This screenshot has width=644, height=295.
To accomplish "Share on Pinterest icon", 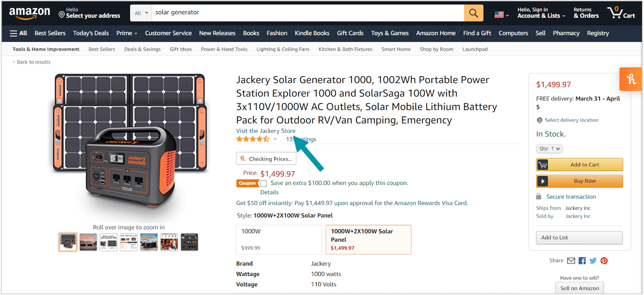I will click(x=604, y=261).
